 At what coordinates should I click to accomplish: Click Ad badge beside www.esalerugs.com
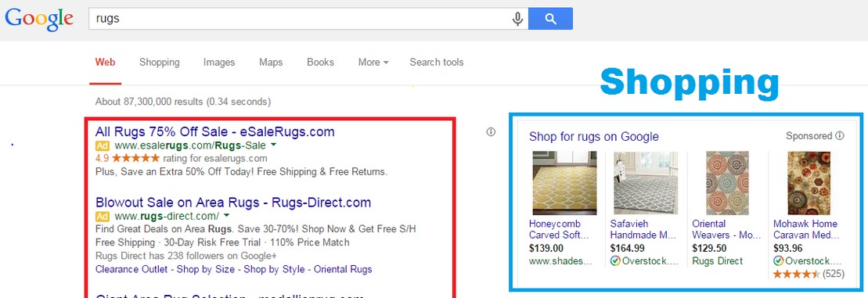click(x=103, y=146)
